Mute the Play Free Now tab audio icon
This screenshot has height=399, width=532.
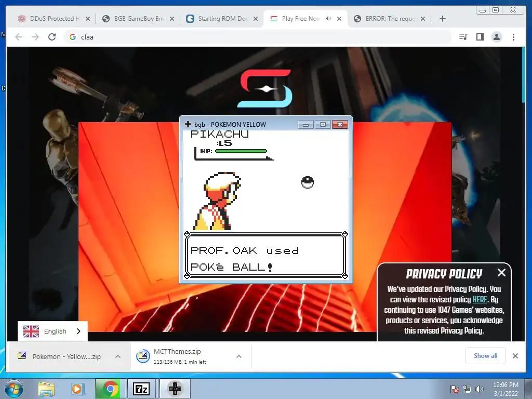pos(328,19)
